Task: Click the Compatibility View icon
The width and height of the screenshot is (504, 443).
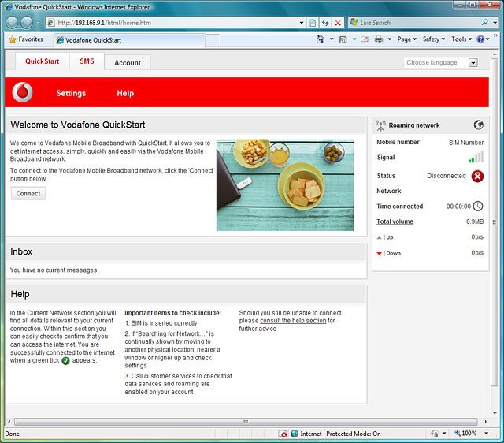Action: pos(313,23)
